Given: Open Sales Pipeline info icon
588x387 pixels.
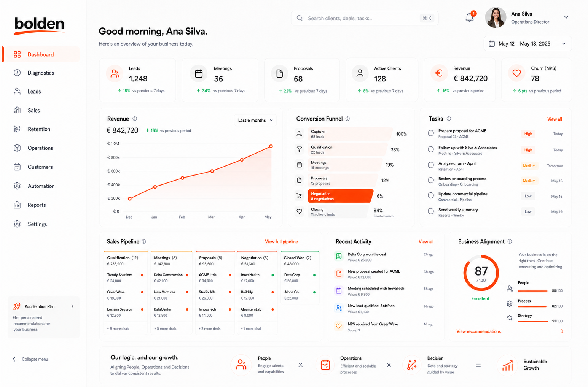Looking at the screenshot, I should point(144,241).
